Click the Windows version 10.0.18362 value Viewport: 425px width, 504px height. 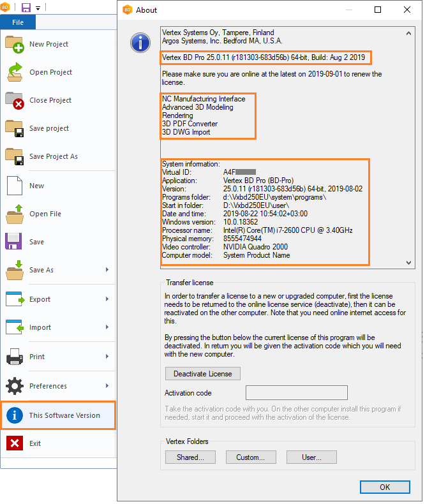[x=241, y=222]
